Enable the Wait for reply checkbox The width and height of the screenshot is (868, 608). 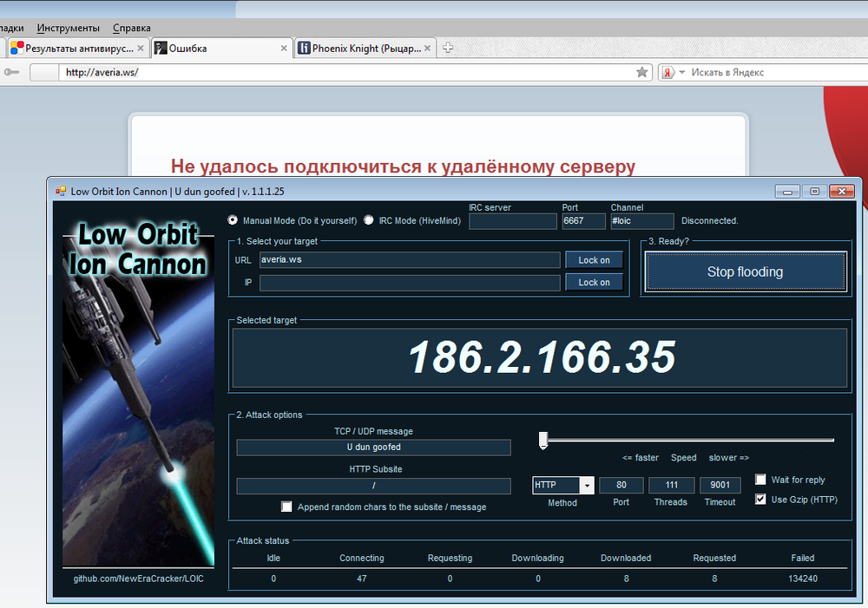tap(760, 479)
